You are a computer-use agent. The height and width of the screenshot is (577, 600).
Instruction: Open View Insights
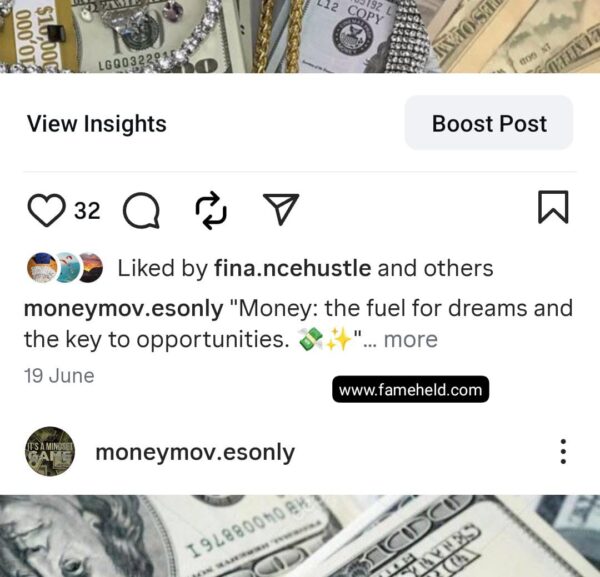(x=96, y=124)
